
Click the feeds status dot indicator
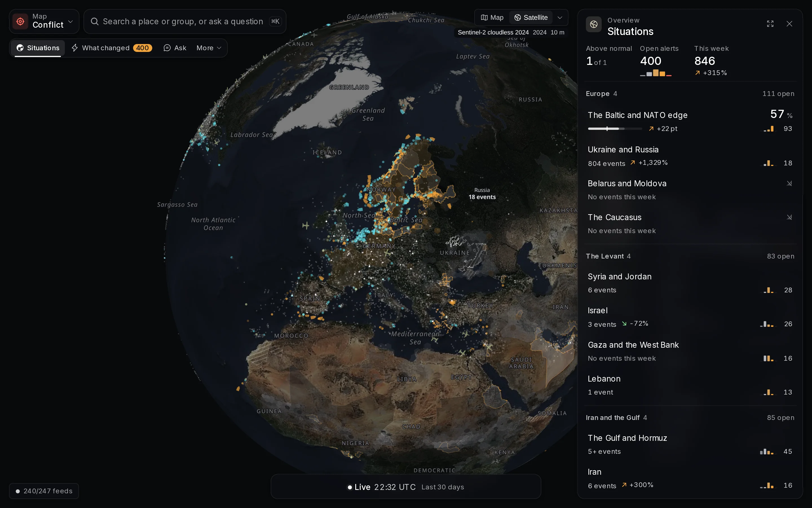(x=18, y=491)
